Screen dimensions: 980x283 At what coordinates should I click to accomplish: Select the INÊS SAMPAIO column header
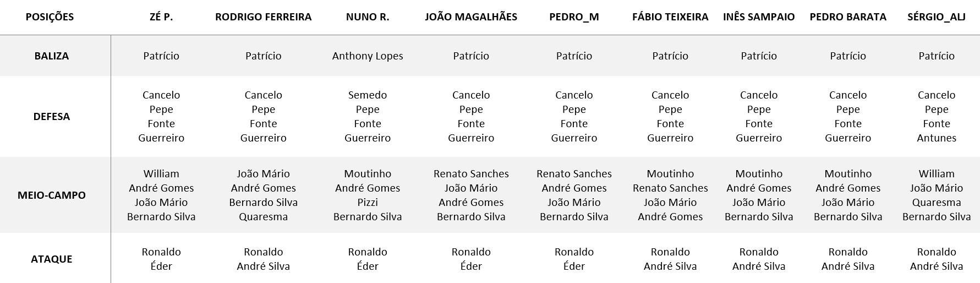(759, 17)
